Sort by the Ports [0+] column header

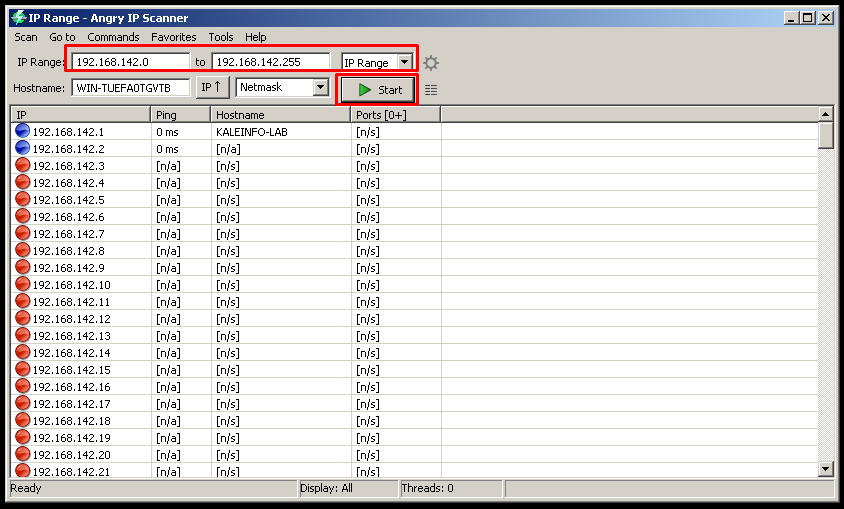tap(396, 115)
